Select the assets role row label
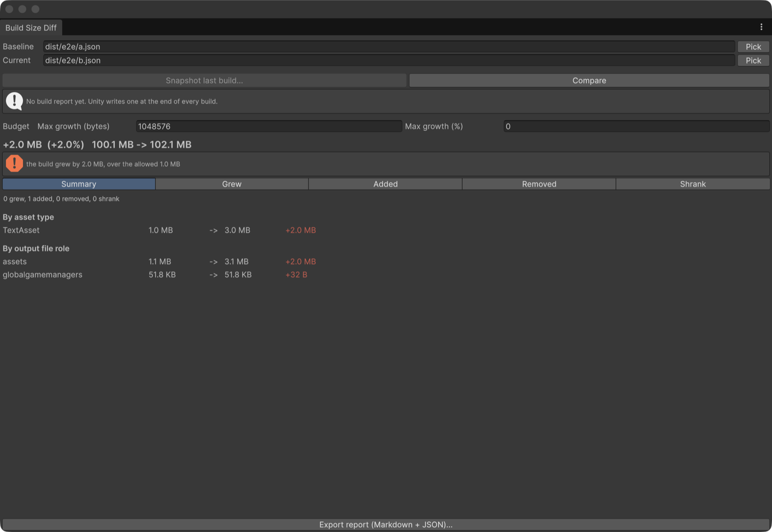 [x=15, y=261]
